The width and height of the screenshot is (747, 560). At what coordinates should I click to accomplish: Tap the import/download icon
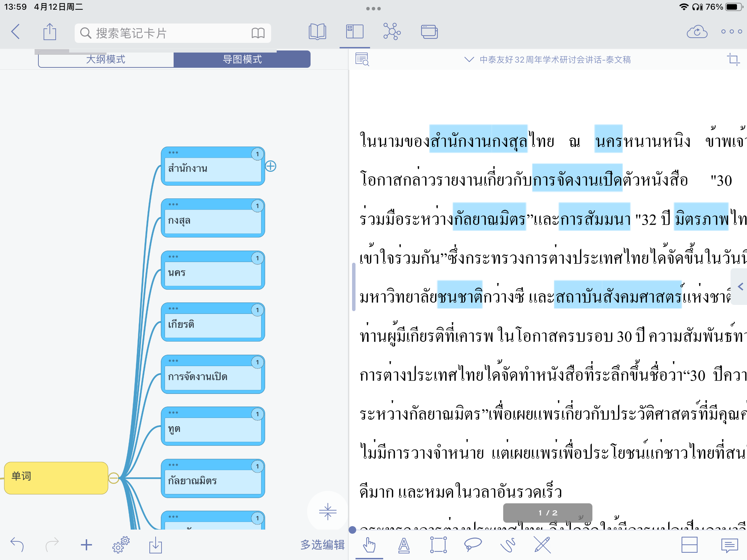[x=156, y=545]
